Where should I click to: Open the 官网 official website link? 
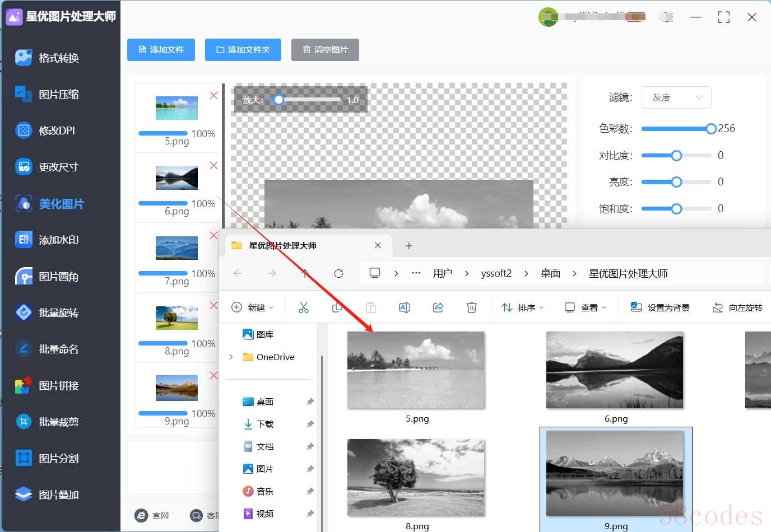152,515
